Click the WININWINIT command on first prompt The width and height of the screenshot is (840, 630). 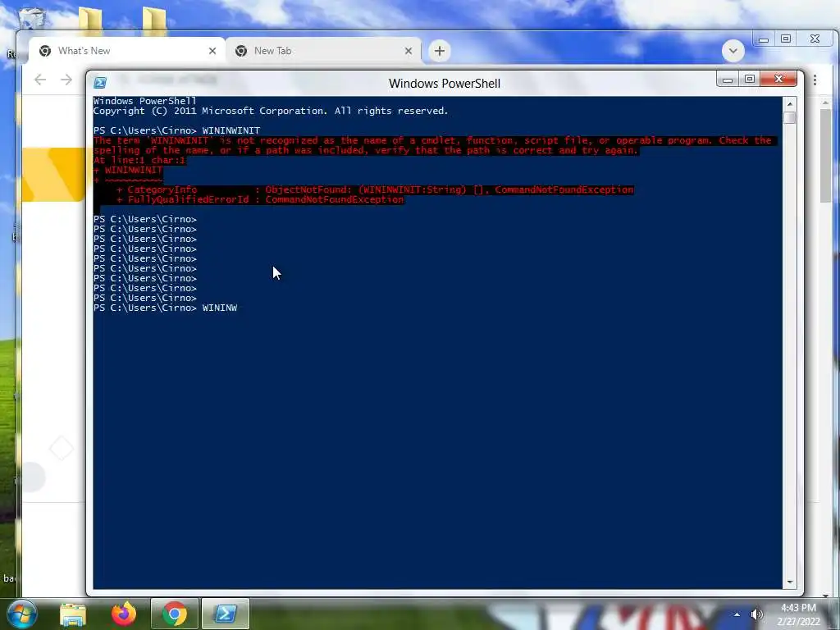point(231,130)
